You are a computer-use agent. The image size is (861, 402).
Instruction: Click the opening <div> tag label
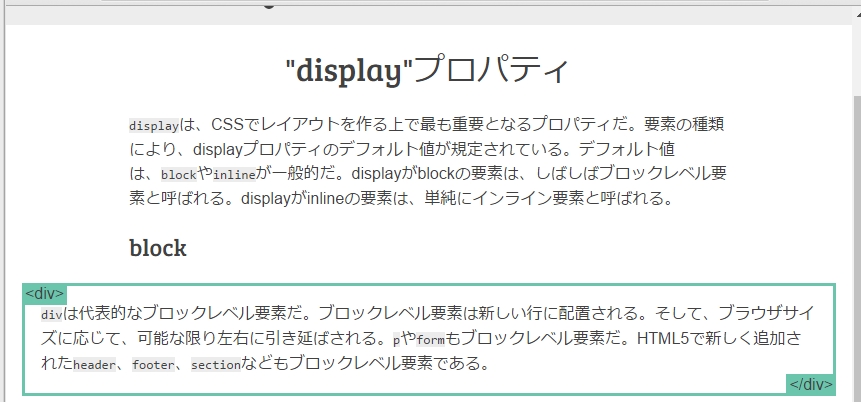coord(45,294)
